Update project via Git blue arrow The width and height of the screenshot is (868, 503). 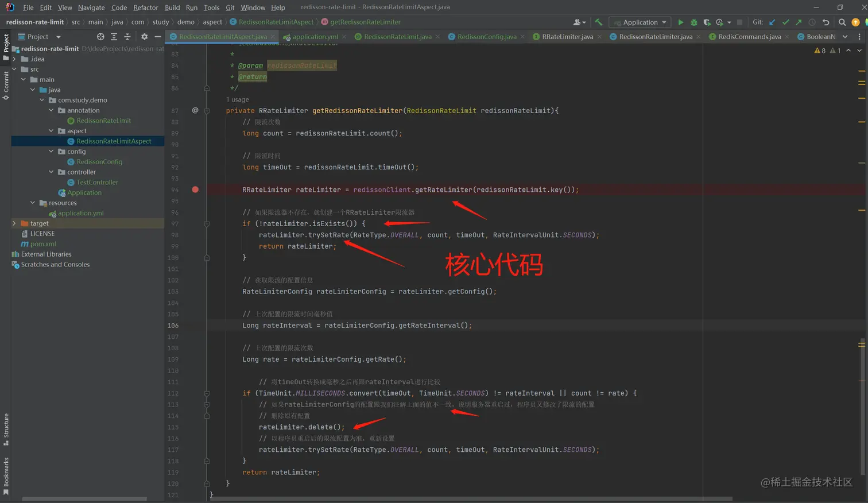pos(772,22)
